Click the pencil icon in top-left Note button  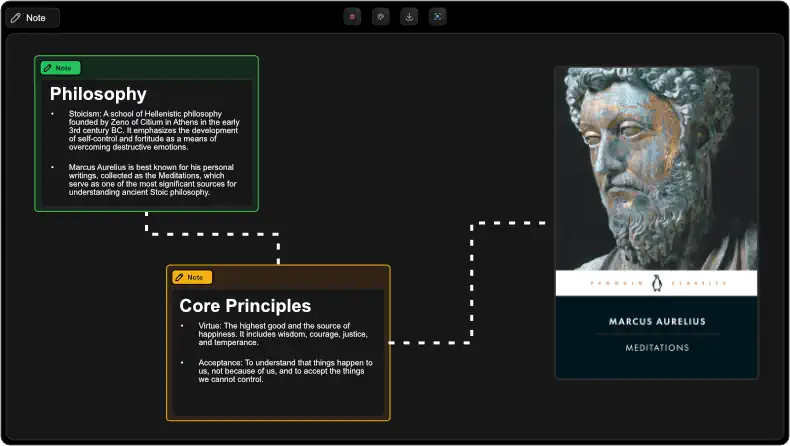16,18
